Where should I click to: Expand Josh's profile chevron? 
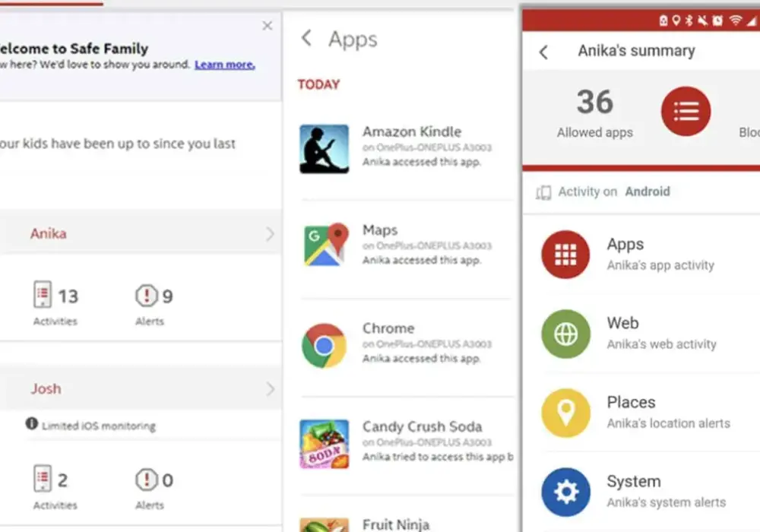tap(270, 388)
